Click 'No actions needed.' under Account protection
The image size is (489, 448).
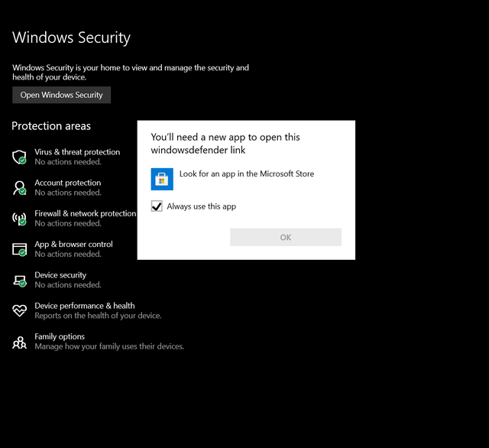click(x=68, y=193)
